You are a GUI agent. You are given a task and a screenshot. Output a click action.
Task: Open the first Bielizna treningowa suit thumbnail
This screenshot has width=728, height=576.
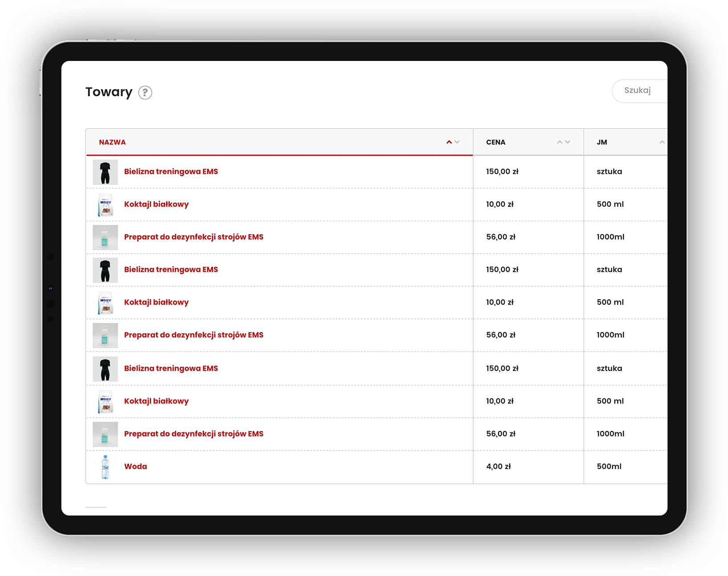pyautogui.click(x=105, y=172)
